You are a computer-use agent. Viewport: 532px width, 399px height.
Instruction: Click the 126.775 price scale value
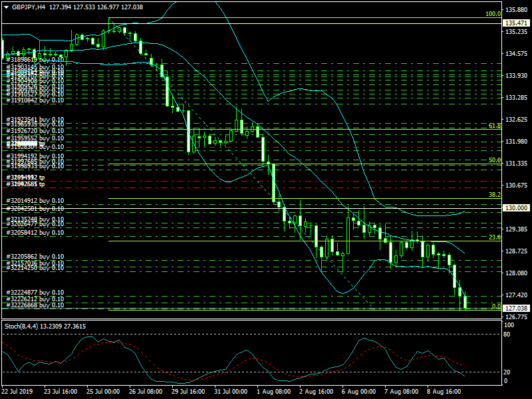coord(517,317)
